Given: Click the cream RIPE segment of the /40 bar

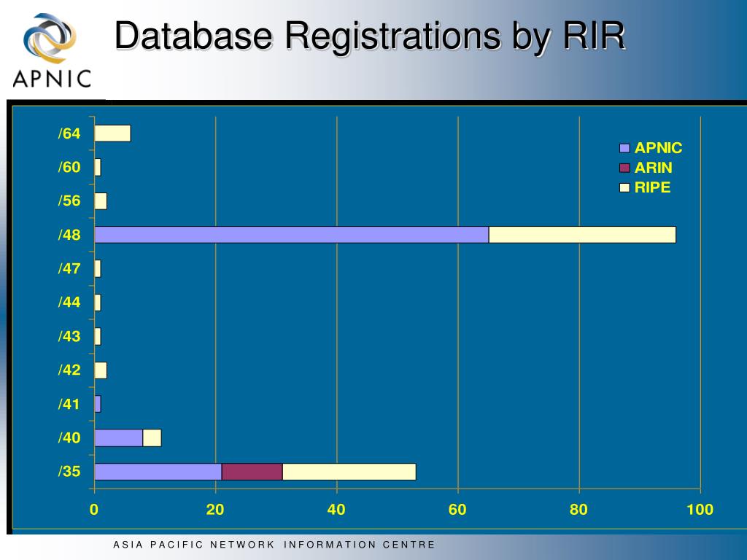Looking at the screenshot, I should [152, 437].
